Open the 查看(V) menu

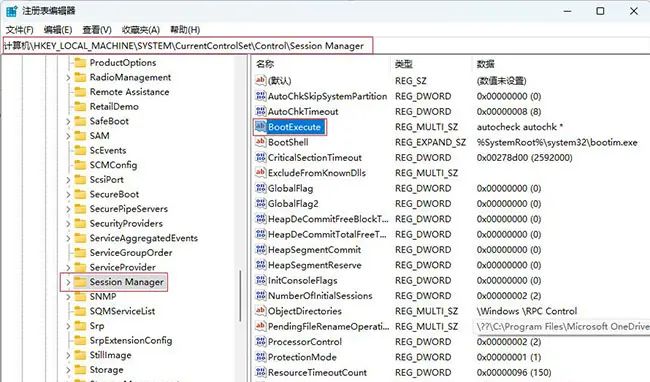97,30
